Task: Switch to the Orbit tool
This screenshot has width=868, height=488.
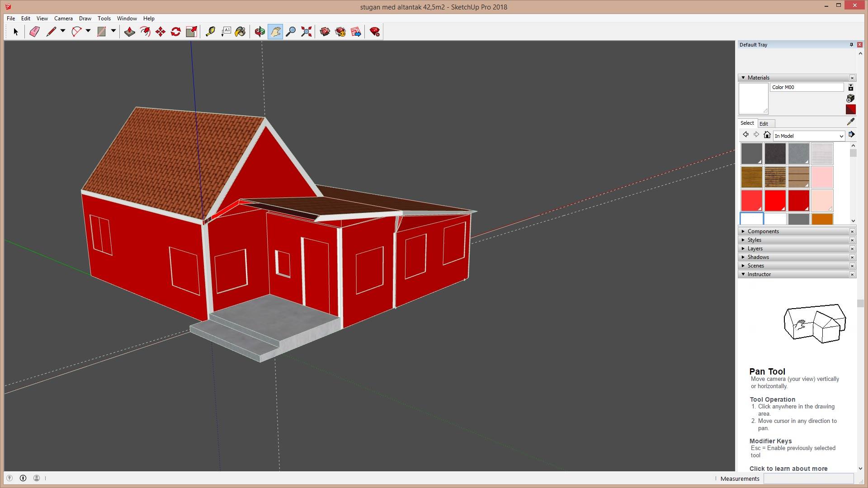Action: pyautogui.click(x=259, y=32)
